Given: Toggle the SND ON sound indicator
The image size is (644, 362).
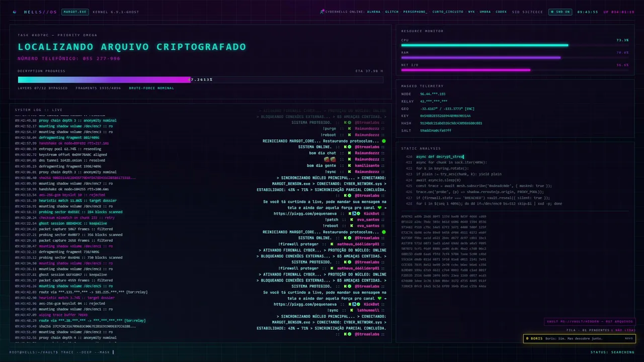Looking at the screenshot, I should pyautogui.click(x=560, y=12).
